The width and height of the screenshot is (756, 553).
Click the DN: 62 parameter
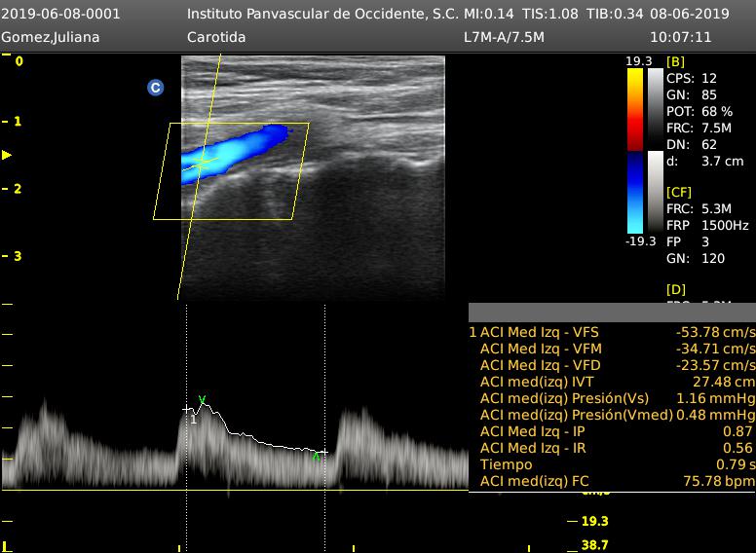coord(692,144)
